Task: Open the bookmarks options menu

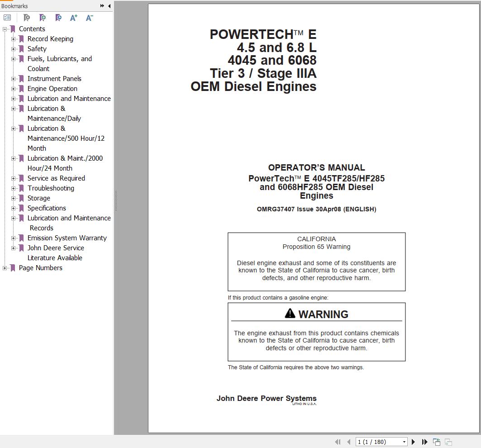Action: 7,18
